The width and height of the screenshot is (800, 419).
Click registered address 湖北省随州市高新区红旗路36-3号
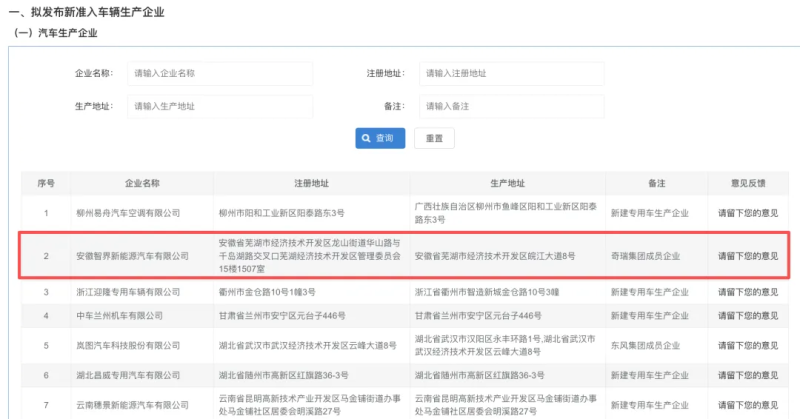tap(284, 376)
